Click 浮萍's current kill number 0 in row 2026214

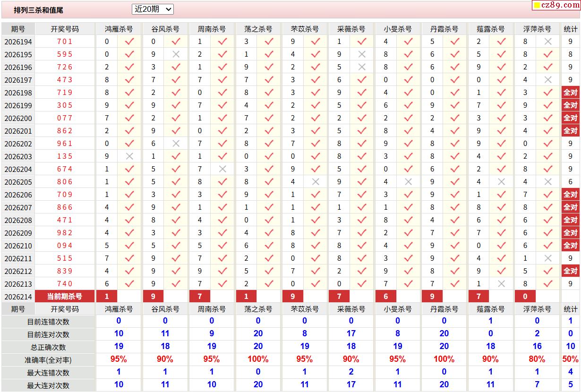[525, 297]
